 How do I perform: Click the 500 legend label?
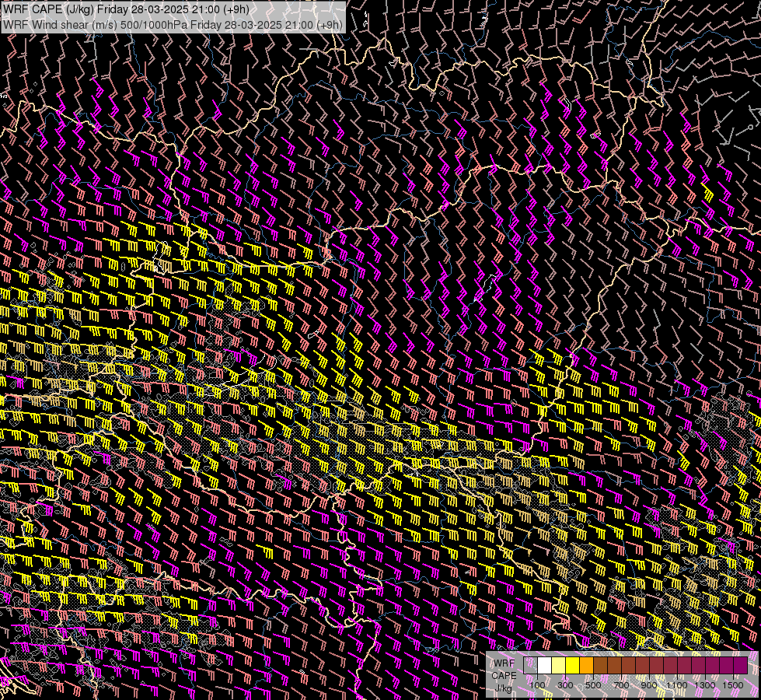click(x=593, y=685)
